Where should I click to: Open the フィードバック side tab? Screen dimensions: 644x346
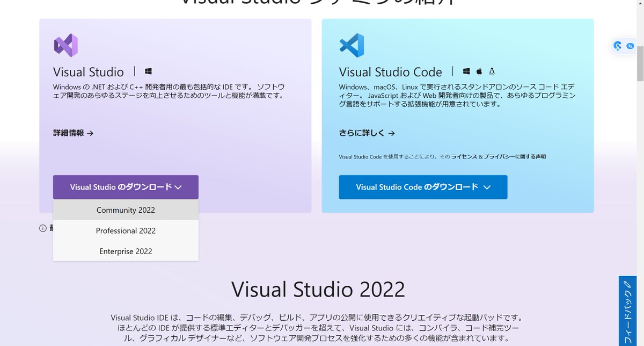(x=627, y=312)
